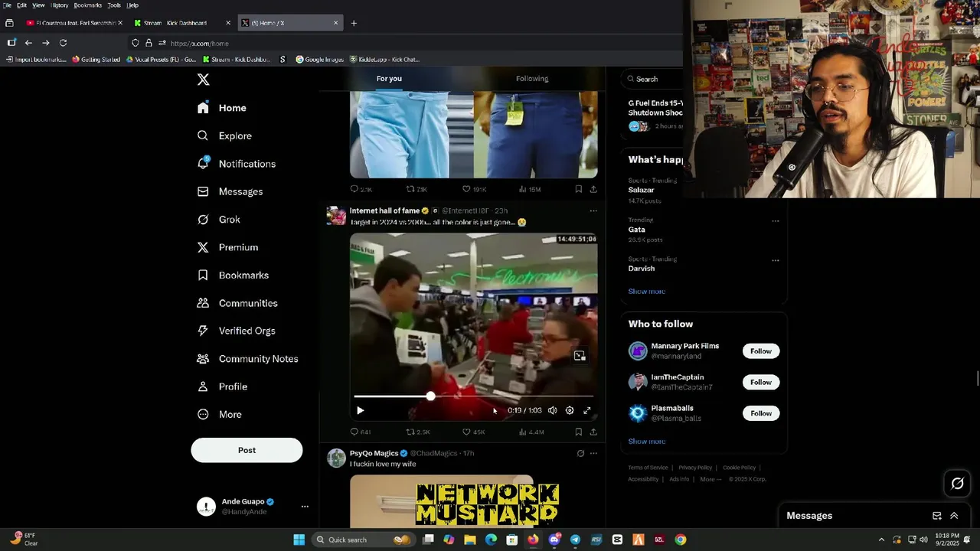Switch to El Cousteau YouTube tab

pyautogui.click(x=73, y=23)
